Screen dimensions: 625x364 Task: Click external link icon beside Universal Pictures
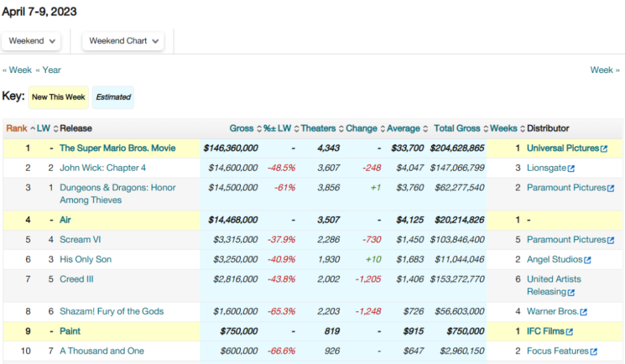(x=604, y=148)
